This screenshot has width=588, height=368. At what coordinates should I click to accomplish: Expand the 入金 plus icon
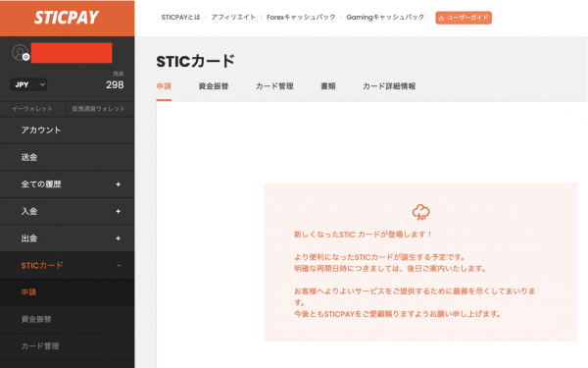pyautogui.click(x=119, y=211)
